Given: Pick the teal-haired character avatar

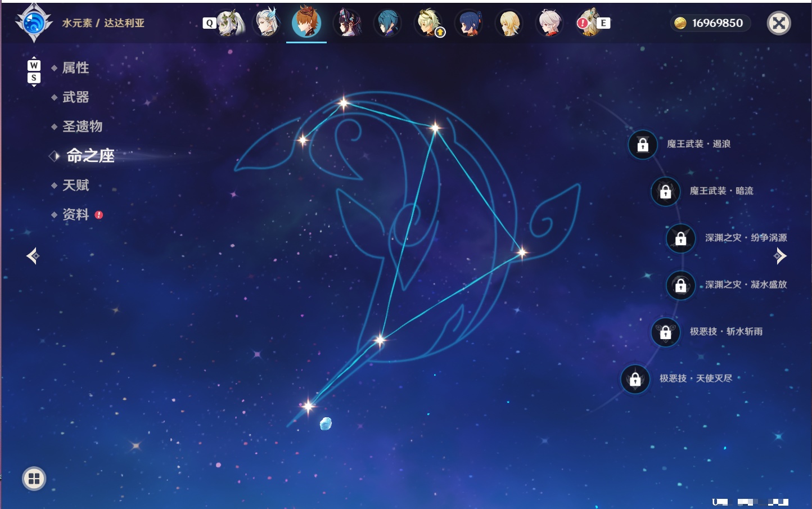Looking at the screenshot, I should click(x=388, y=23).
